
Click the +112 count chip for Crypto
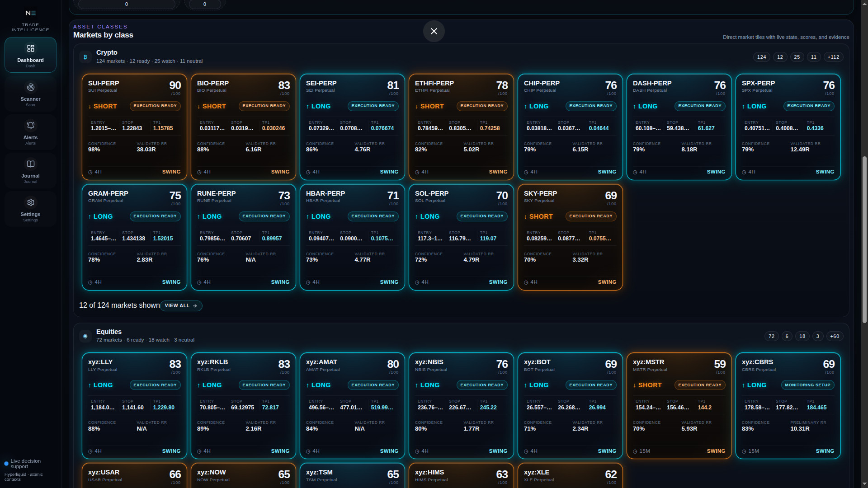pyautogui.click(x=833, y=57)
